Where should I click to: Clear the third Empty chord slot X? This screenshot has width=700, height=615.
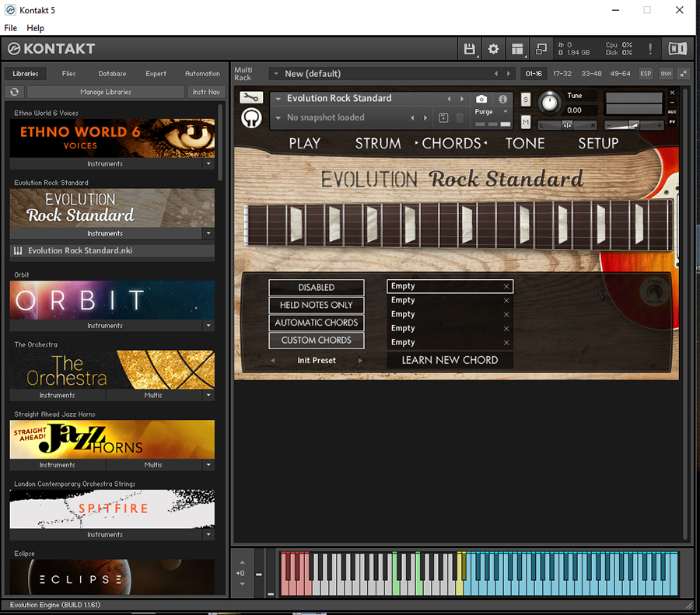[x=506, y=315]
